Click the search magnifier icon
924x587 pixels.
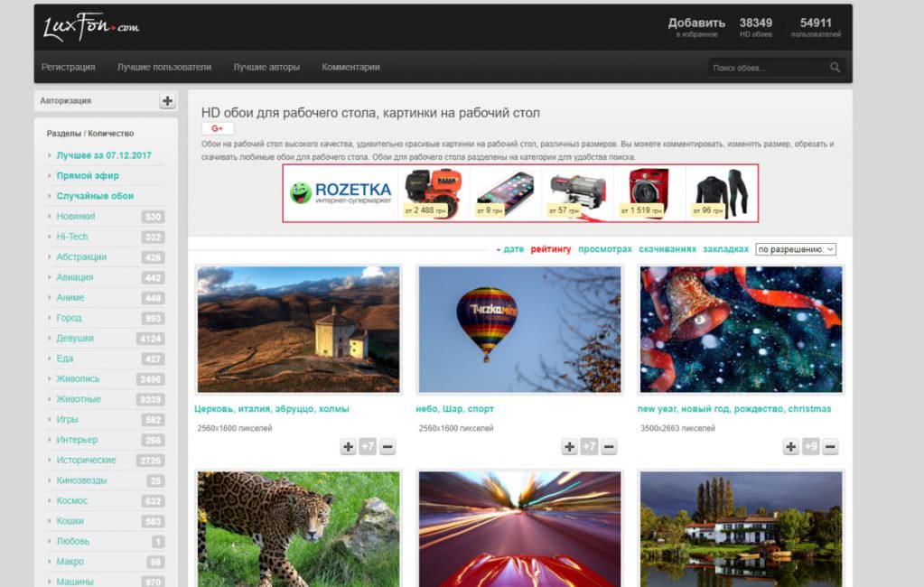[x=835, y=68]
